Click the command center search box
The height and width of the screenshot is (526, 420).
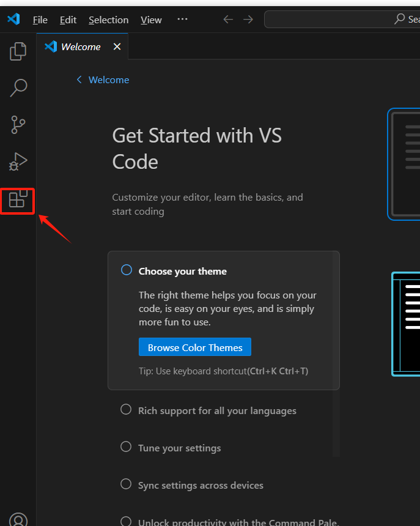click(x=342, y=19)
